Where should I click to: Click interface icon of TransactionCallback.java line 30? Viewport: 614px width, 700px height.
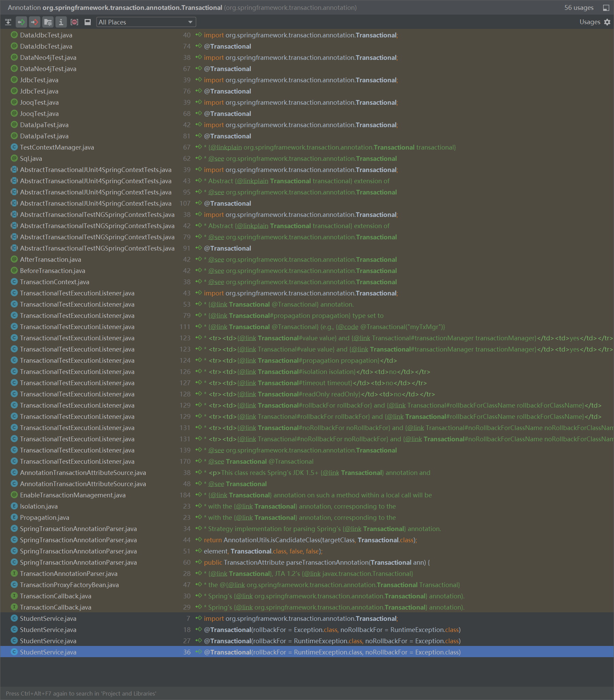14,596
